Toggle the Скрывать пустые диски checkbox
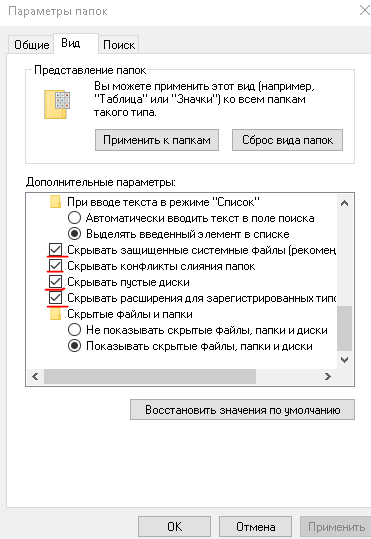The height and width of the screenshot is (539, 371). [55, 282]
